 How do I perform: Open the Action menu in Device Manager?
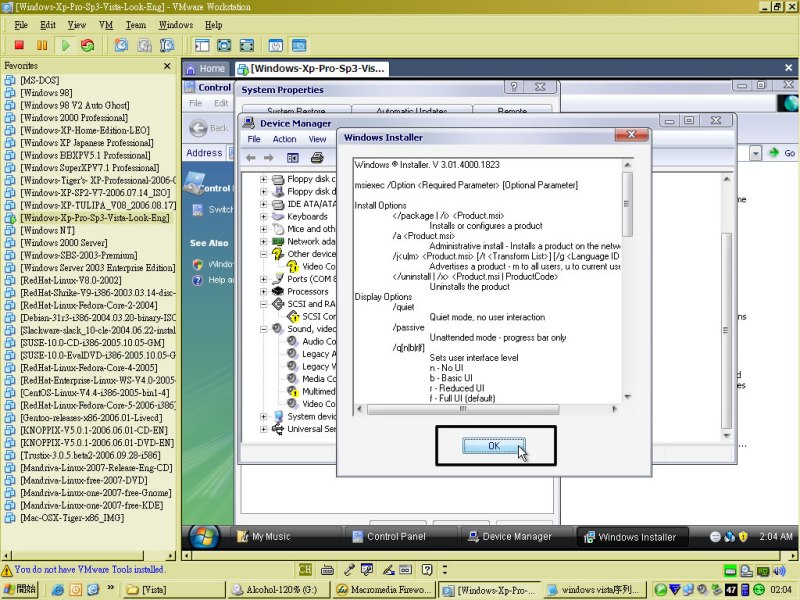284,139
